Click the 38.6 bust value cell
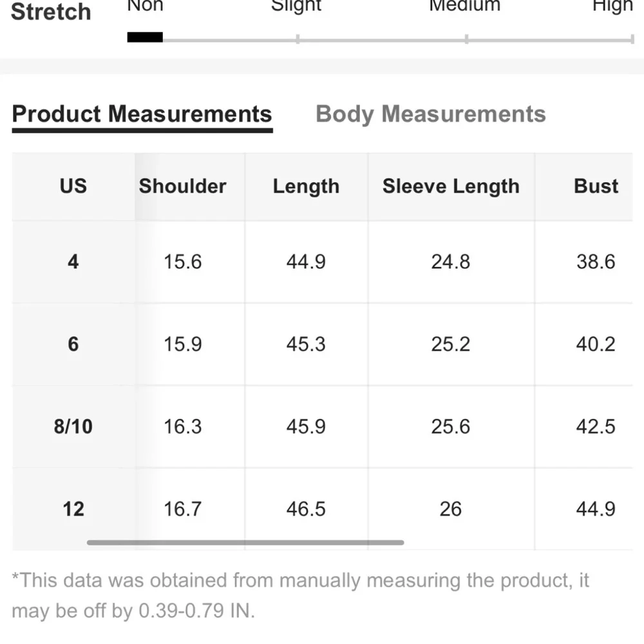Screen dimensions: 644x644 tap(596, 262)
